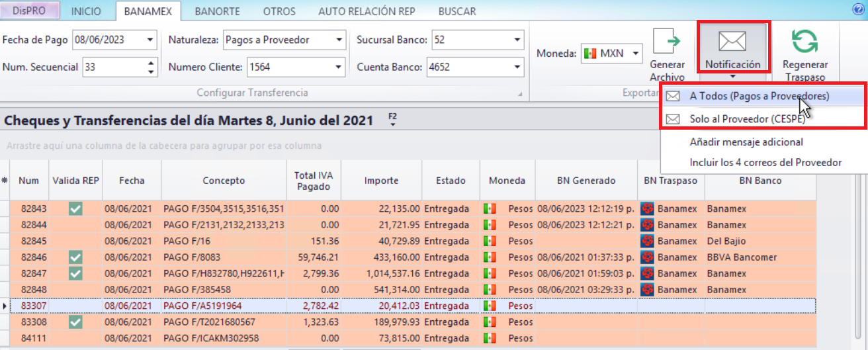Toggle Valida REP checkbox for row 82846
The width and height of the screenshot is (868, 350).
76,257
